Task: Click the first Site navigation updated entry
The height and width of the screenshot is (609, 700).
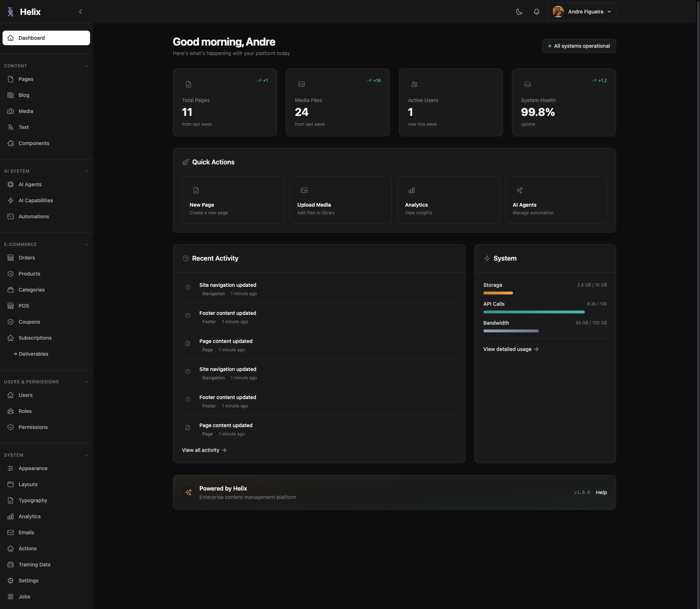Action: tap(319, 289)
